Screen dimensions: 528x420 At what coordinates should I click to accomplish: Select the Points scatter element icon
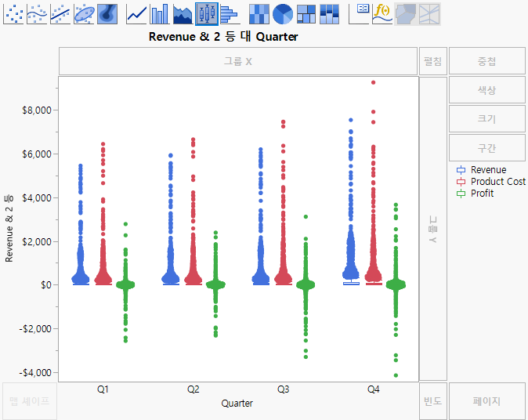13,14
